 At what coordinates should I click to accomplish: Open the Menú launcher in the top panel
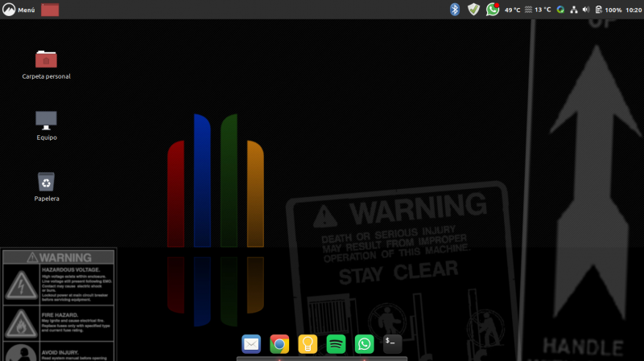click(19, 10)
